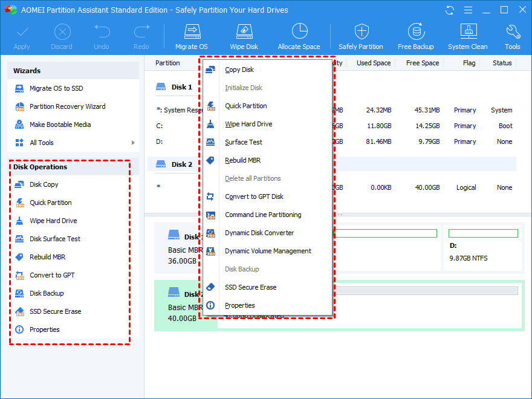Click Disk Surface Test in Disk Operations
This screenshot has height=399, width=532.
point(55,239)
